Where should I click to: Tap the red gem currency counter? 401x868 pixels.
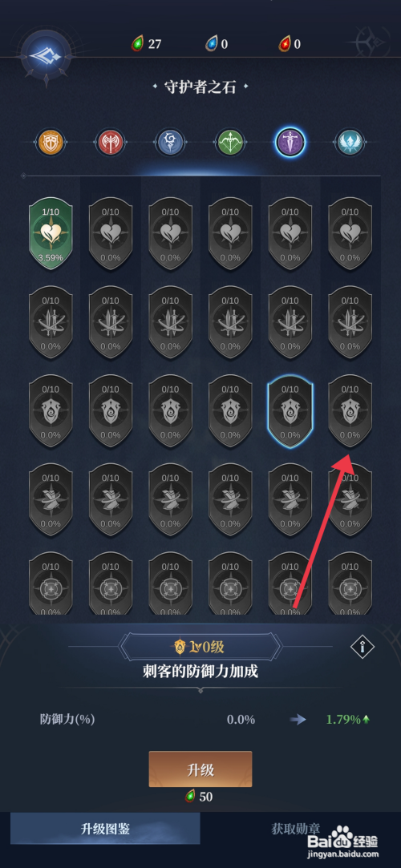pyautogui.click(x=290, y=43)
